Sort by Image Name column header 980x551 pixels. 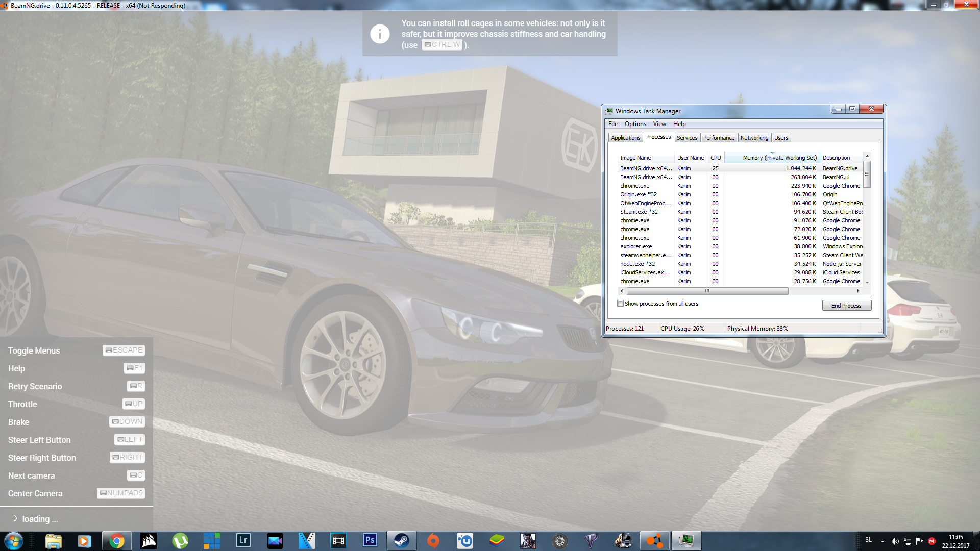coord(645,158)
